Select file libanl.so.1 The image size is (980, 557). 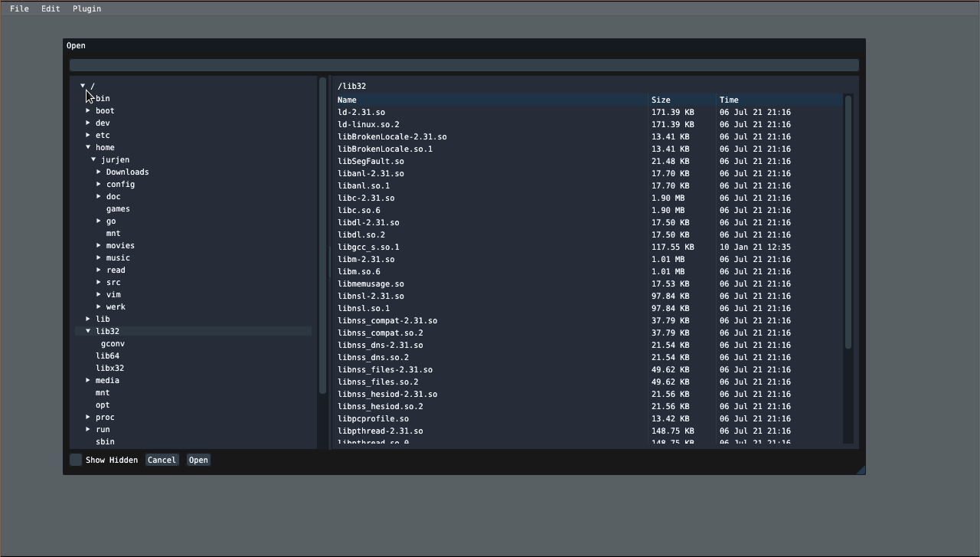364,185
